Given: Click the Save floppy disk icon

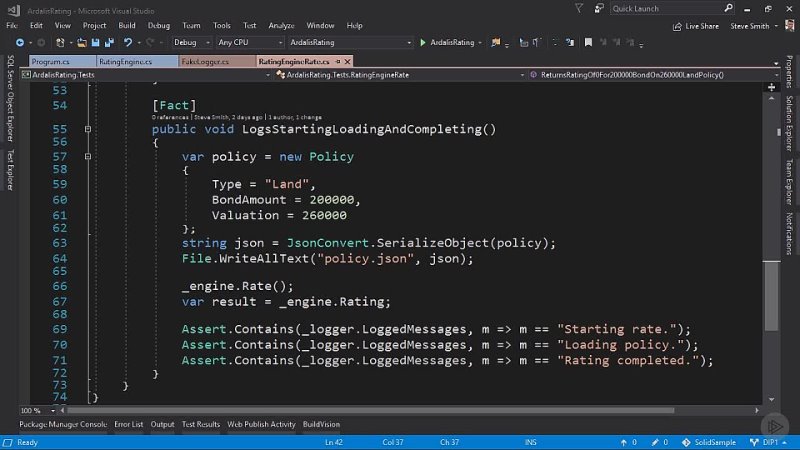Looking at the screenshot, I should pos(95,43).
